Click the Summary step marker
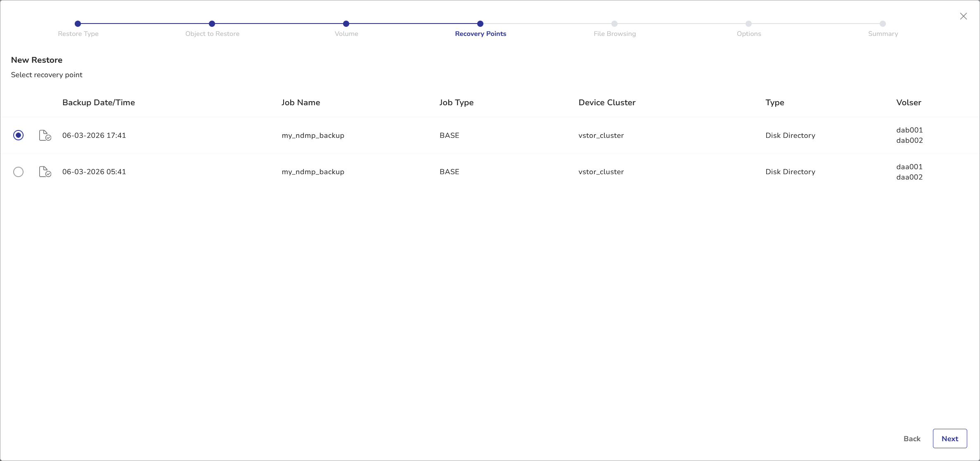 tap(883, 24)
